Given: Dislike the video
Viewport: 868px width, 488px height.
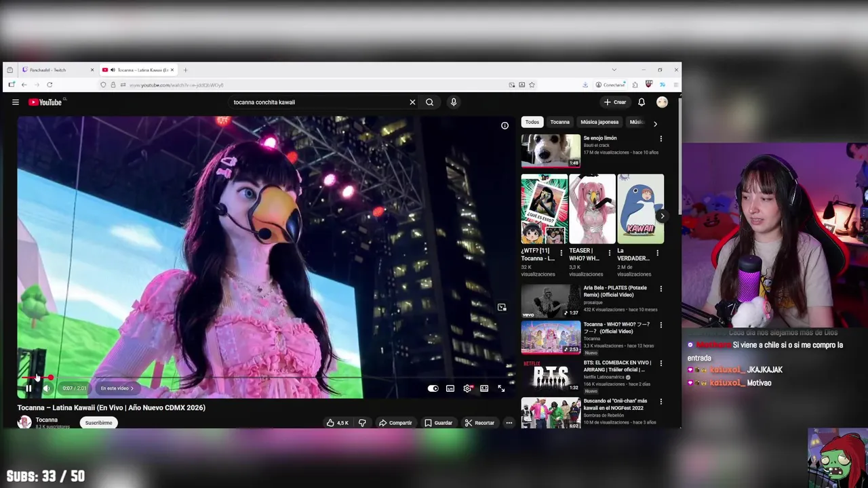Looking at the screenshot, I should 362,423.
